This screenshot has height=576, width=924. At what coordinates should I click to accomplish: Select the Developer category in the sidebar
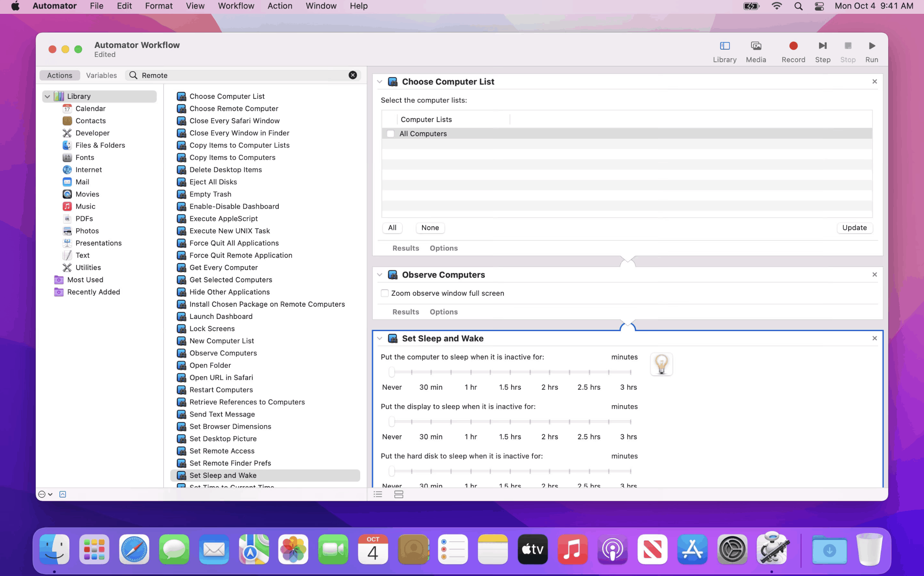point(92,133)
